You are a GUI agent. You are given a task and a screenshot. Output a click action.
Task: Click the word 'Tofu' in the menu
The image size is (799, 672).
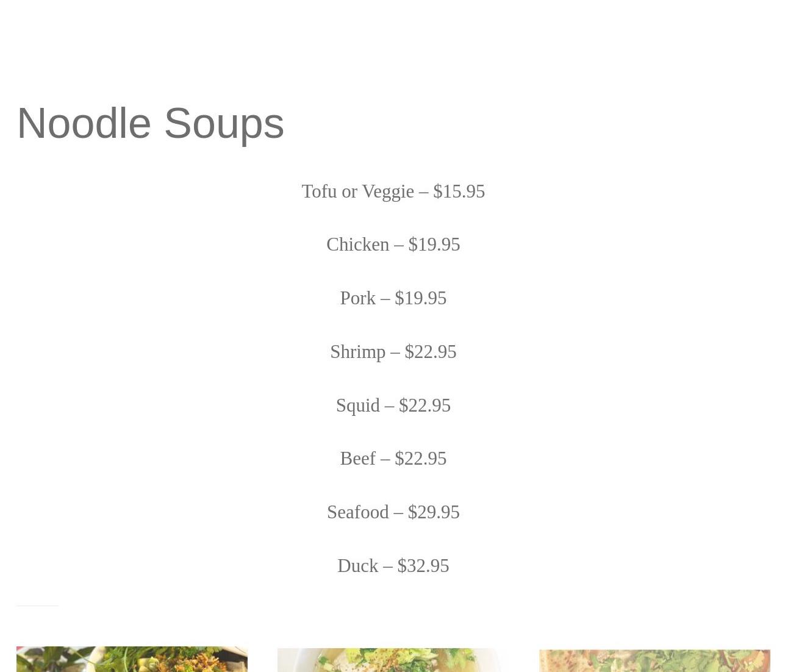(x=318, y=191)
